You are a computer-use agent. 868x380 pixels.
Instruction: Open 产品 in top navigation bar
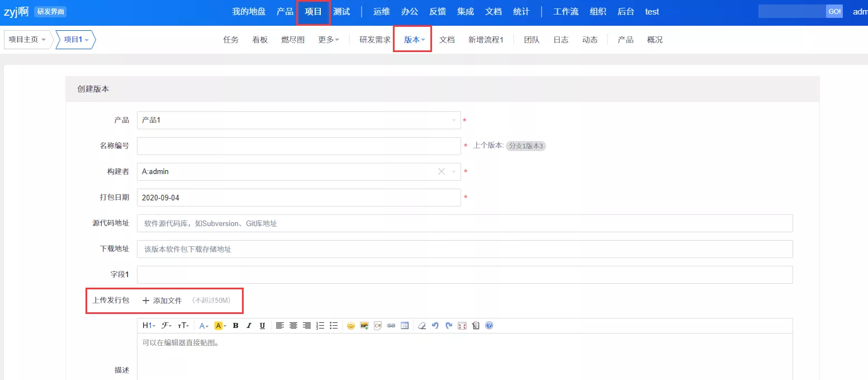click(285, 12)
